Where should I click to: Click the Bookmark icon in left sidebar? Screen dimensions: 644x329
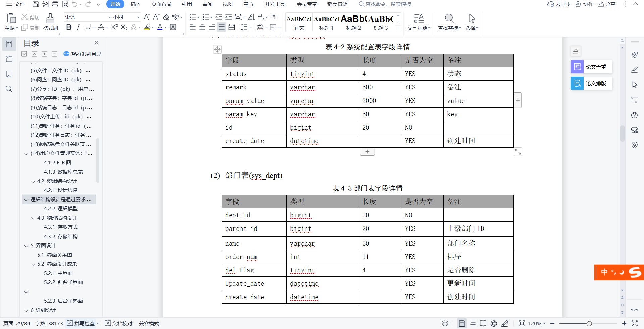tap(9, 74)
